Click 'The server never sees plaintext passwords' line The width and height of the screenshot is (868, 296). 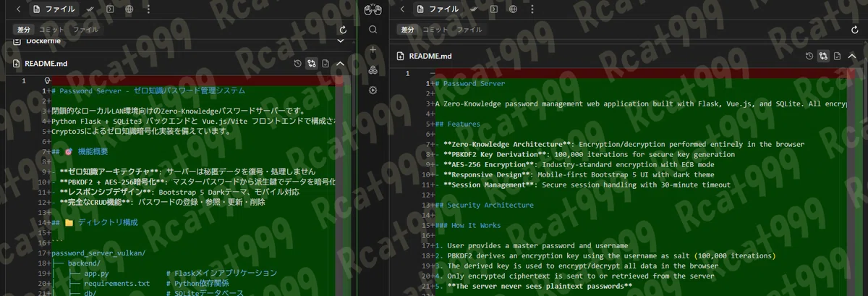(x=534, y=286)
